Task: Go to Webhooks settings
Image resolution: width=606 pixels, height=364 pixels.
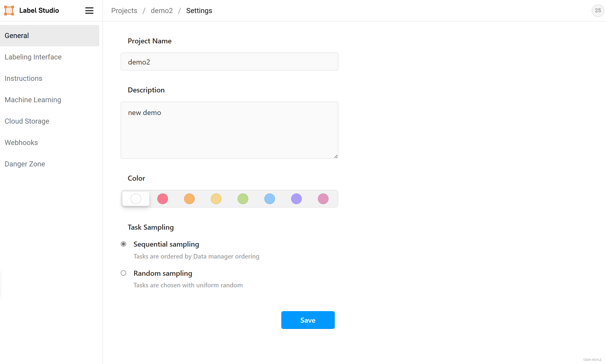Action: coord(50,142)
